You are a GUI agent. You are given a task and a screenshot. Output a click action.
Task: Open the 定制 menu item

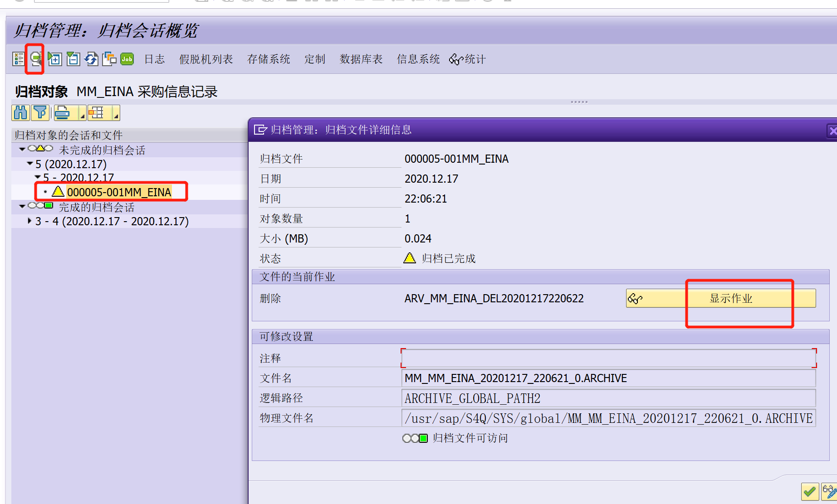click(x=315, y=59)
